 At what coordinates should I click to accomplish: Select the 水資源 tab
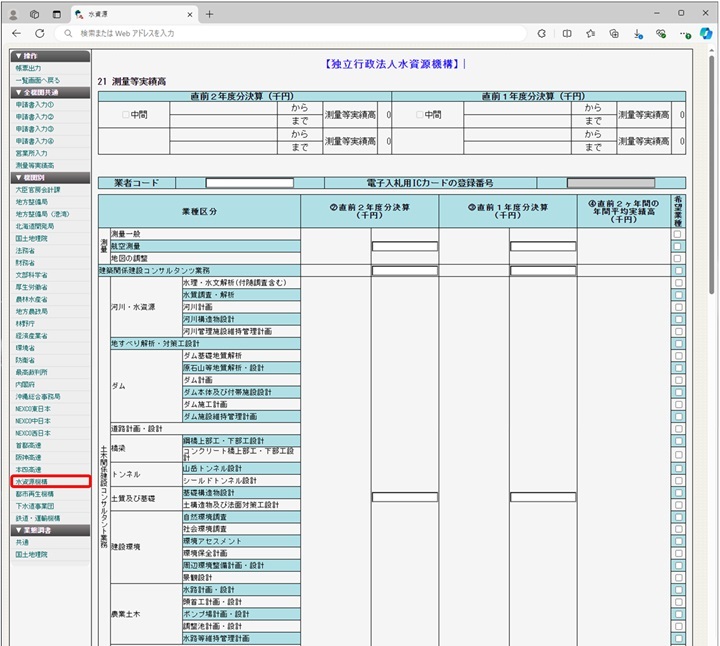tap(134, 15)
